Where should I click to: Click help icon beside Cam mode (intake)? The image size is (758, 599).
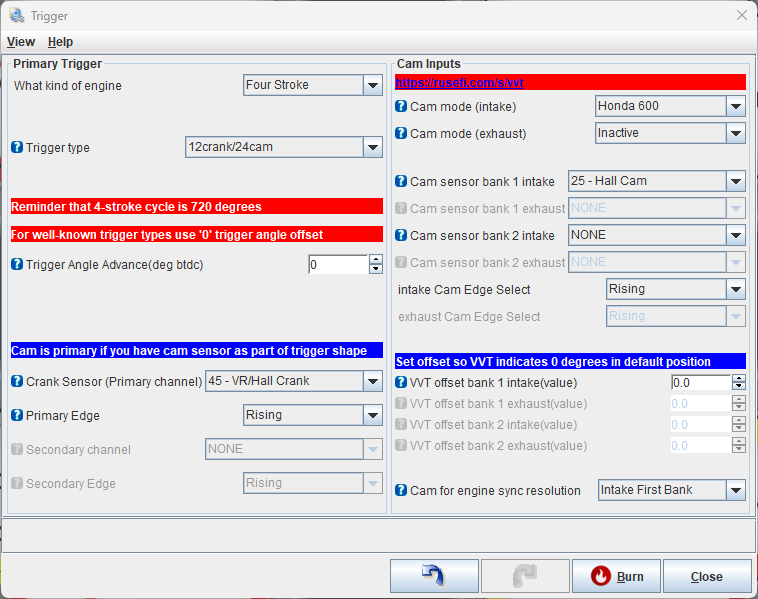401,106
